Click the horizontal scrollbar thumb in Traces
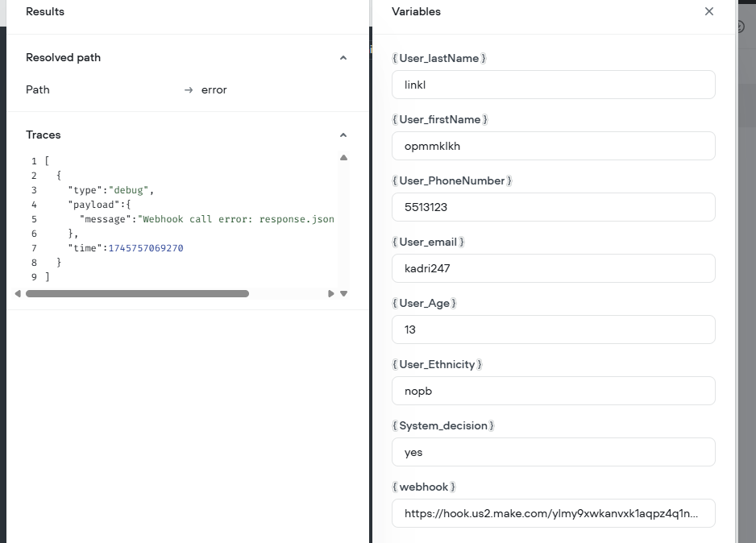 [137, 293]
